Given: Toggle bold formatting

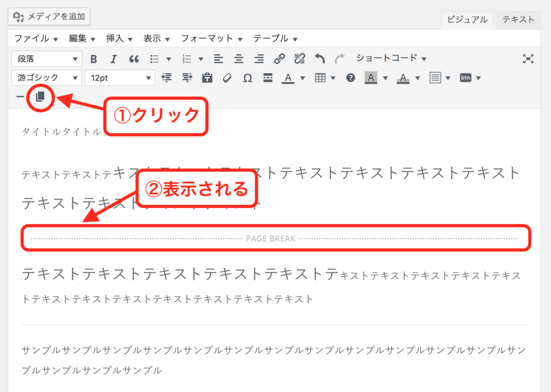Looking at the screenshot, I should 94,59.
